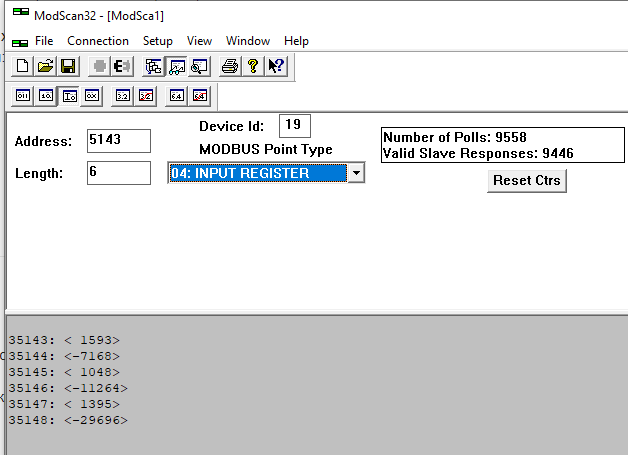Screen dimensions: 628x455
Task: Activate context help arrow-question icon
Action: [276, 66]
